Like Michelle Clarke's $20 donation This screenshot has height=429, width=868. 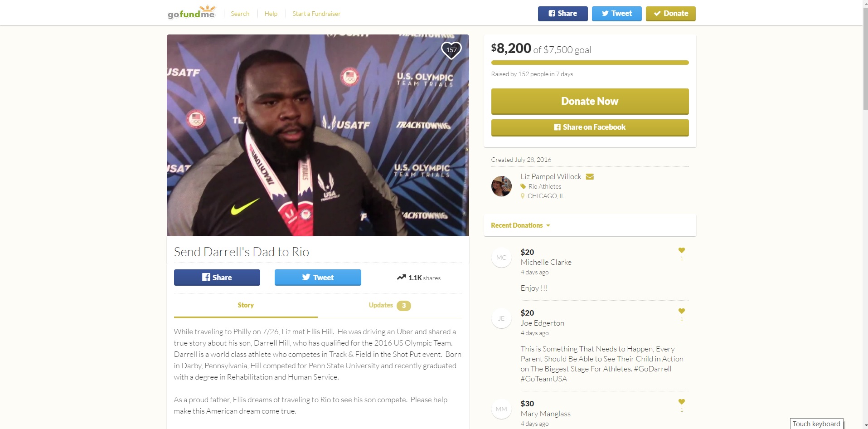(x=681, y=250)
